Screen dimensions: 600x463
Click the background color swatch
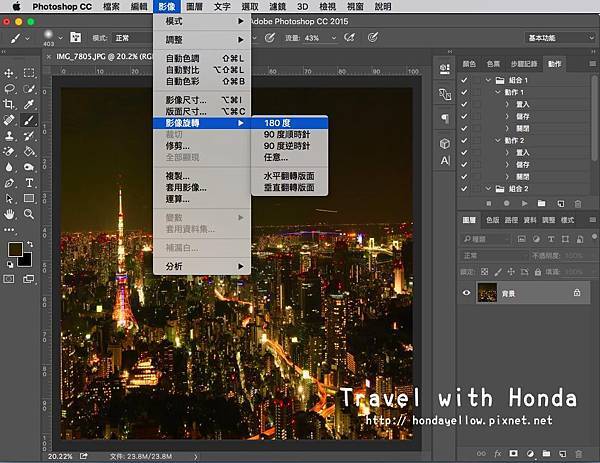click(26, 261)
